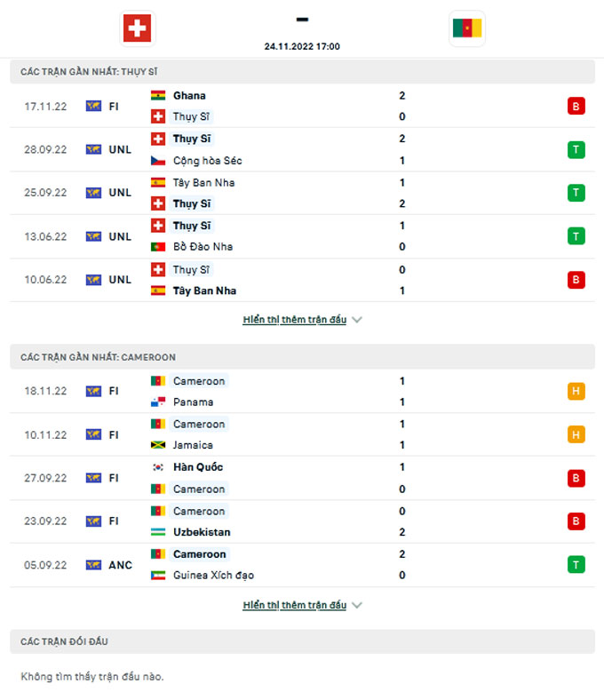Screen dimensions: 604x700
Task: Click the Ghana flag icon
Action: coord(158,96)
